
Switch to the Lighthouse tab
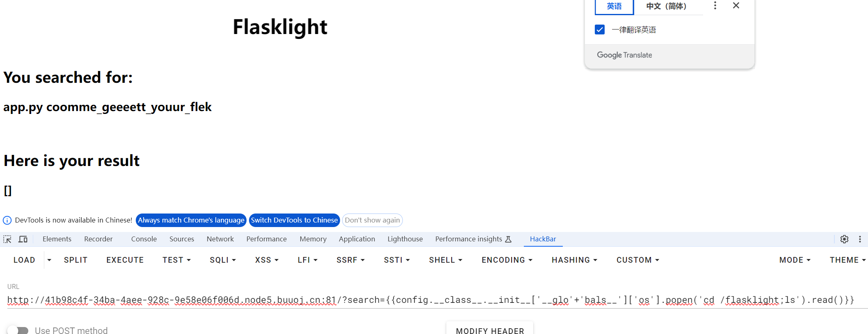(405, 239)
